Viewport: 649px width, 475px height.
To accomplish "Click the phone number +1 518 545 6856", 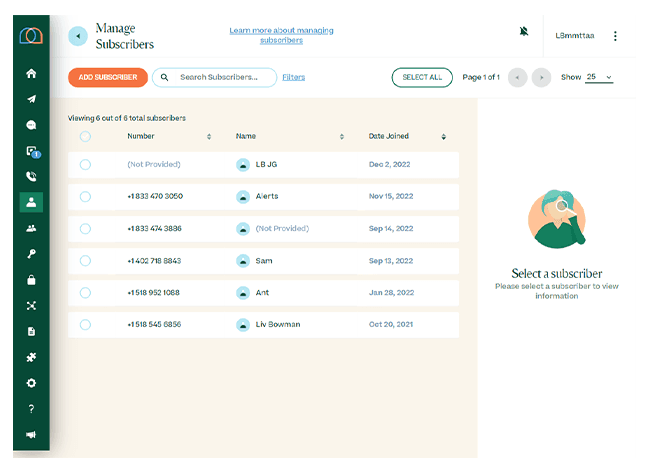I will click(154, 324).
